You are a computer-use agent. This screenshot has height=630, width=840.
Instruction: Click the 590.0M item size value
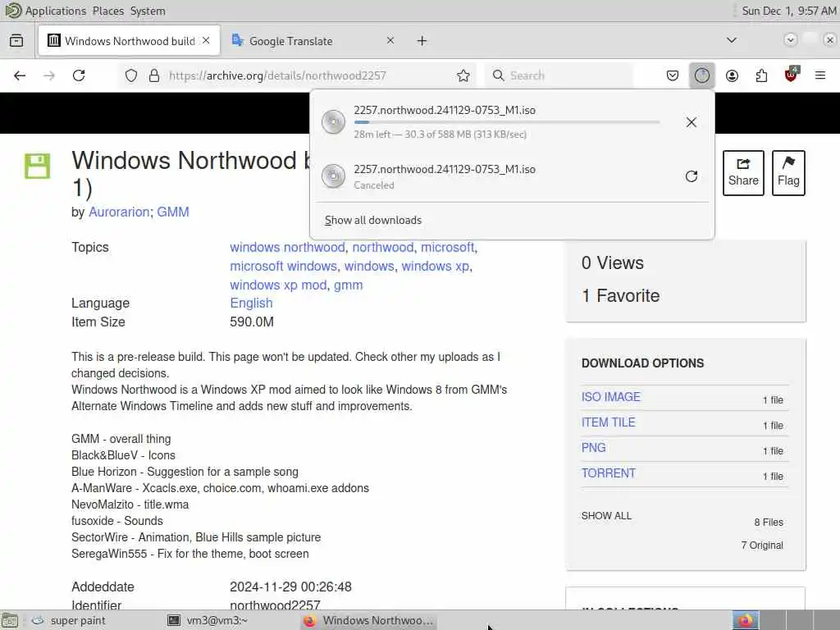click(x=252, y=322)
